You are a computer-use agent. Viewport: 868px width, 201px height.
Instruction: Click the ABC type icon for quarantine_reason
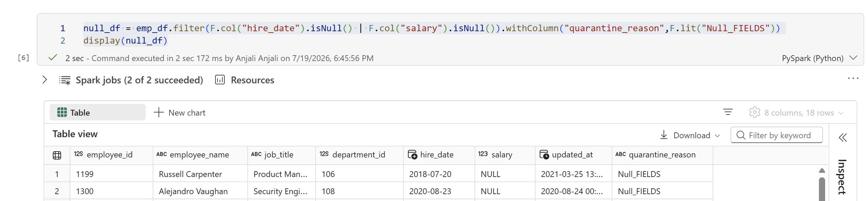coord(621,154)
